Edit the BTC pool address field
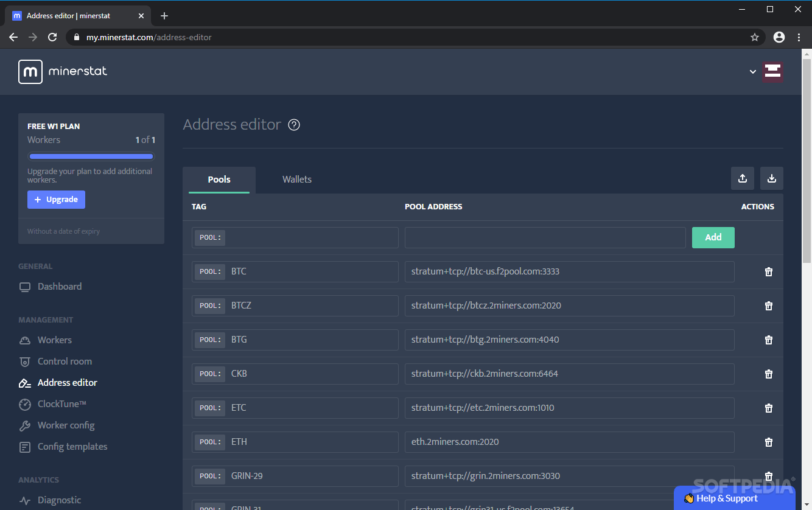 click(570, 271)
